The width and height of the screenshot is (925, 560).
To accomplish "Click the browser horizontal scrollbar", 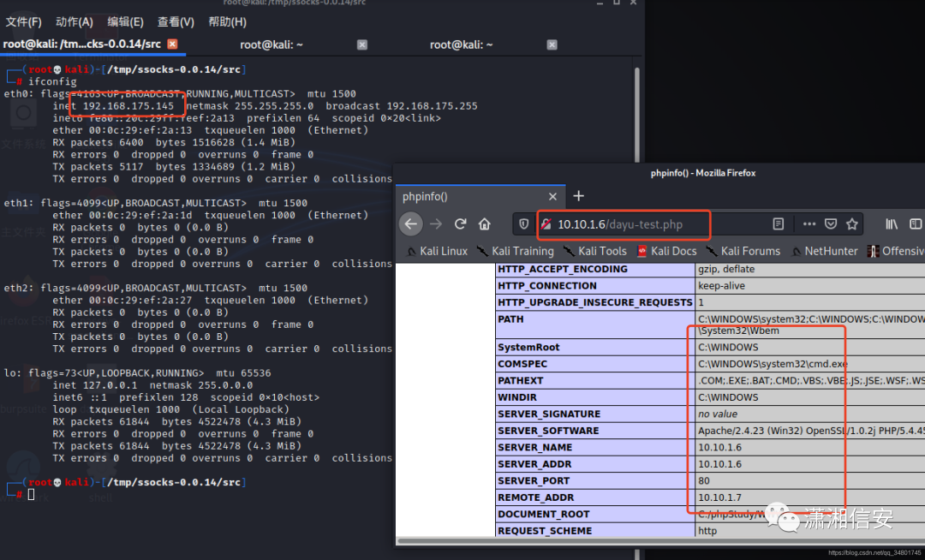I will (660, 540).
